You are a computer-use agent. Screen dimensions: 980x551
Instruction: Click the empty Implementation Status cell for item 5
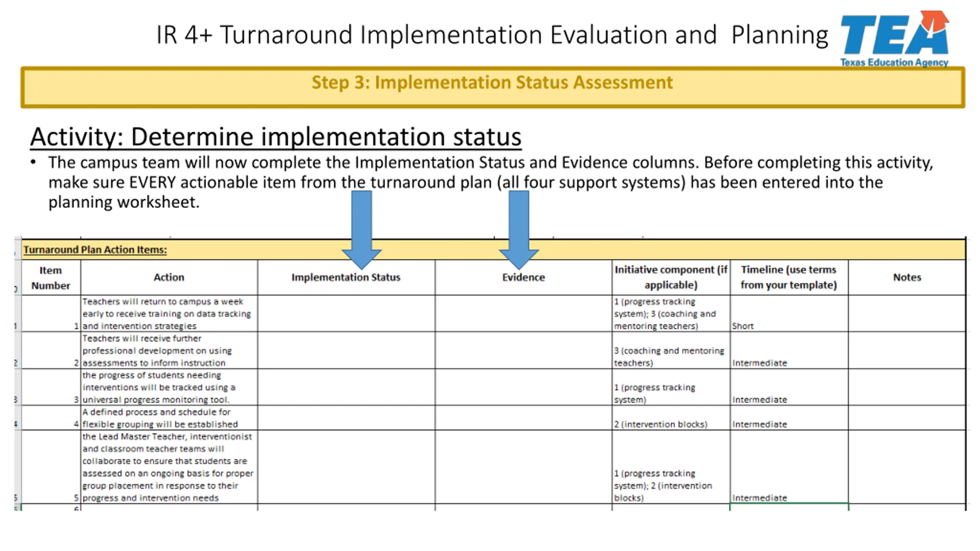346,467
